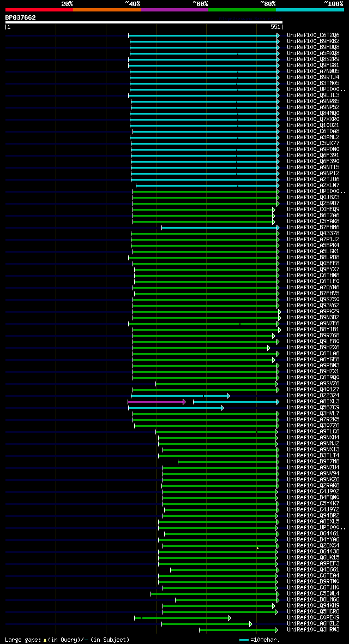Screen dimensions: 349x644
Task: Choose the UniRef100_Q9FYX7 subject label
Action: pyautogui.click(x=313, y=270)
